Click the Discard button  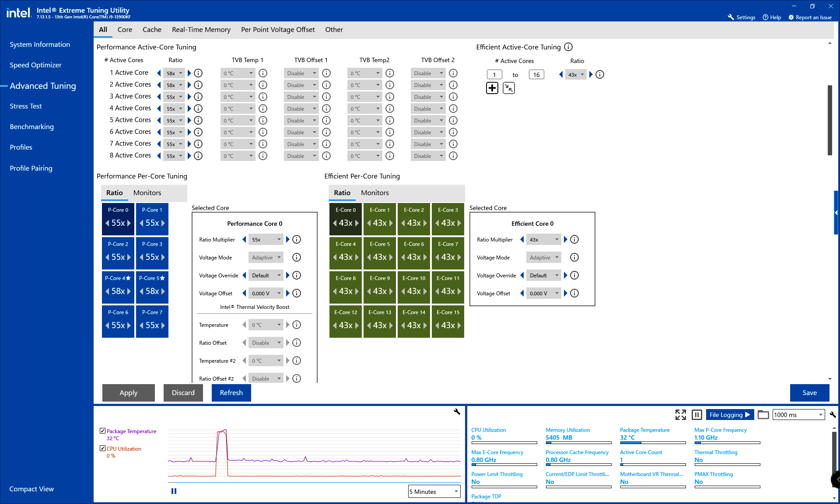tap(183, 392)
